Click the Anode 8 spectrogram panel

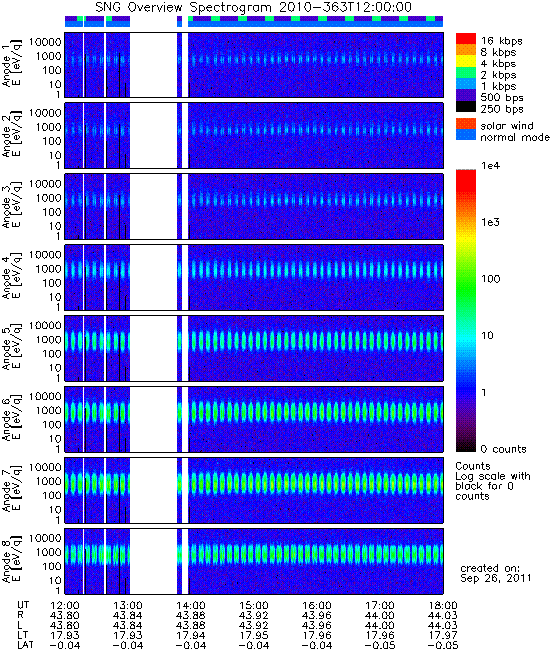254,561
